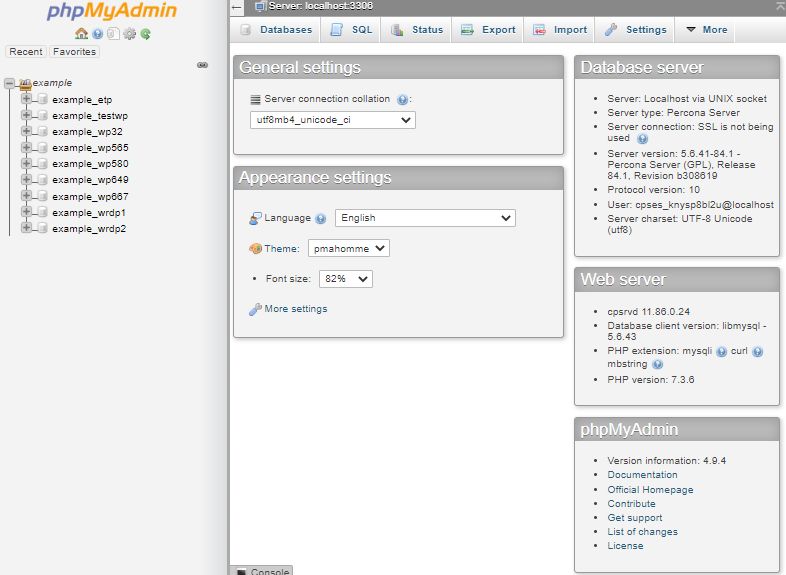Click the wrench icon beside More settings
Screen dimensions: 786x575
coord(255,309)
